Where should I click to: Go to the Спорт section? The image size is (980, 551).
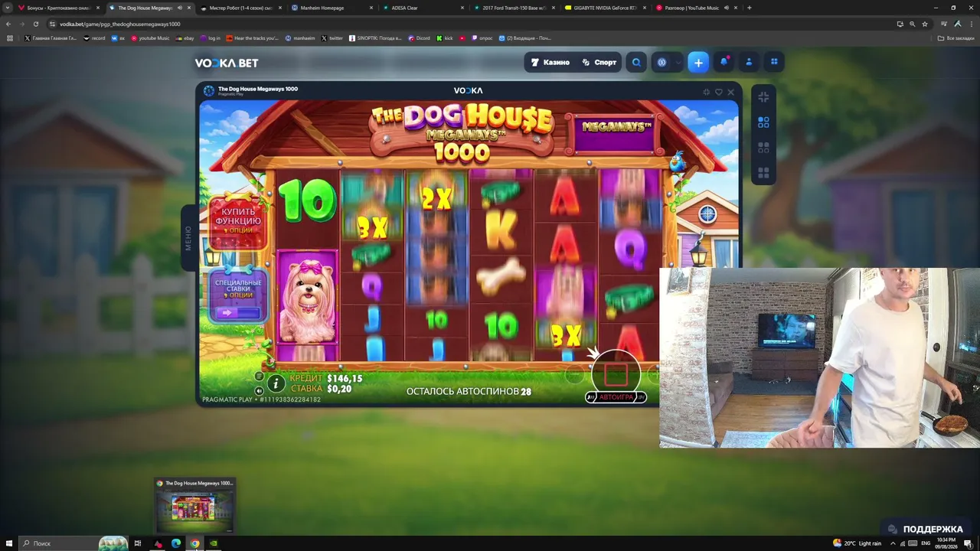(599, 63)
